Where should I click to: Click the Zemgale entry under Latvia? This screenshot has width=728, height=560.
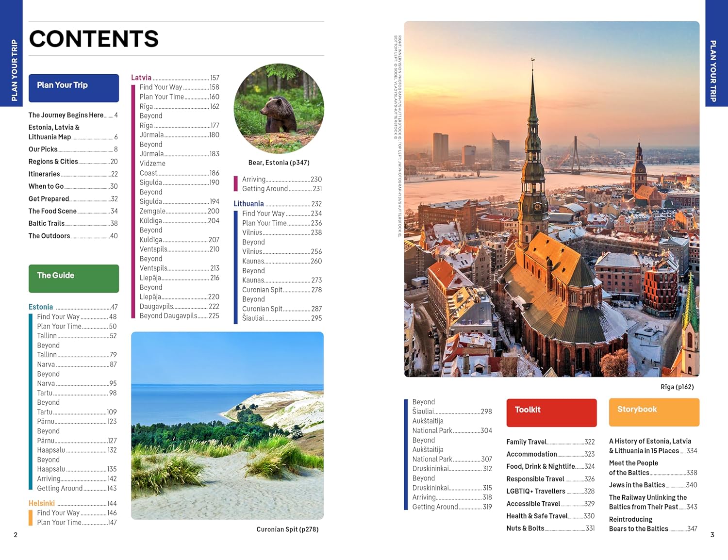pos(152,211)
